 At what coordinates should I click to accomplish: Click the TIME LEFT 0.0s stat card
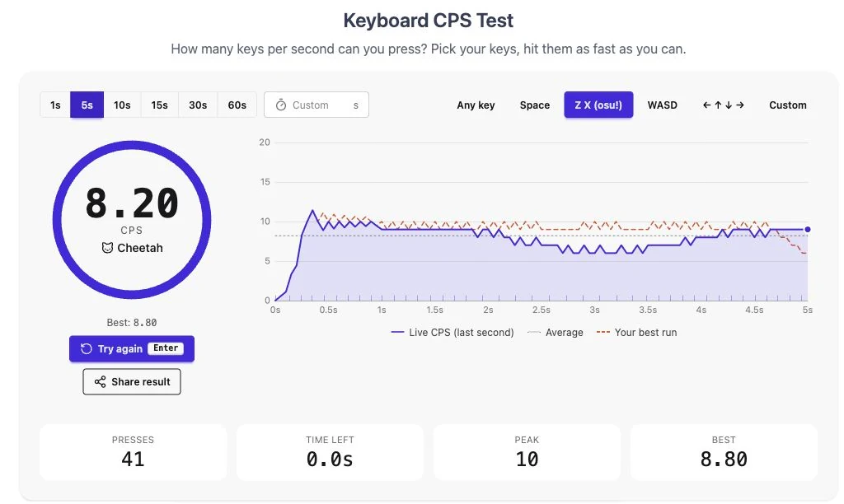[330, 452]
